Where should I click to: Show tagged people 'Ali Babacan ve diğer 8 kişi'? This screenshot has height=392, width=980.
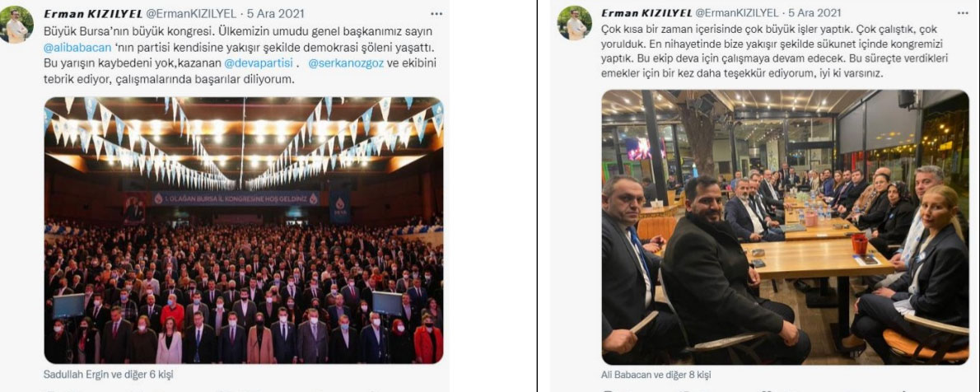[656, 376]
